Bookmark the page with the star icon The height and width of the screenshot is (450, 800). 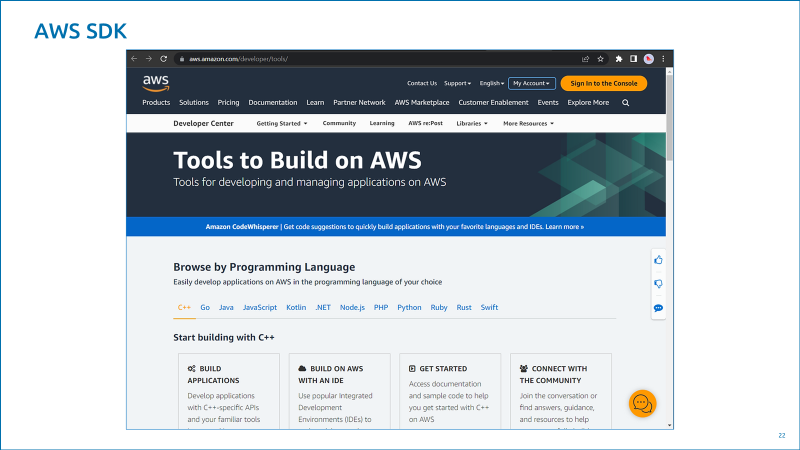click(x=601, y=59)
